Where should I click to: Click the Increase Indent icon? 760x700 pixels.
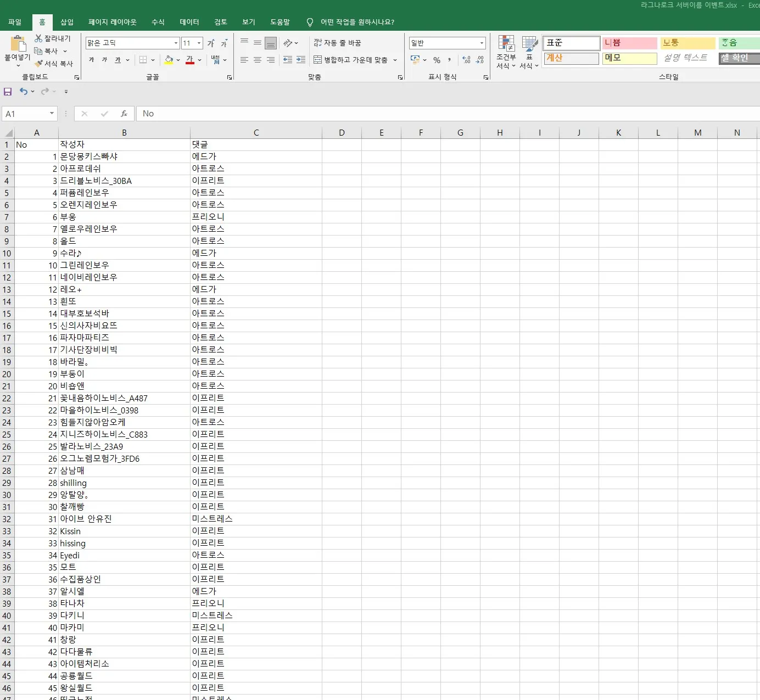coord(300,60)
